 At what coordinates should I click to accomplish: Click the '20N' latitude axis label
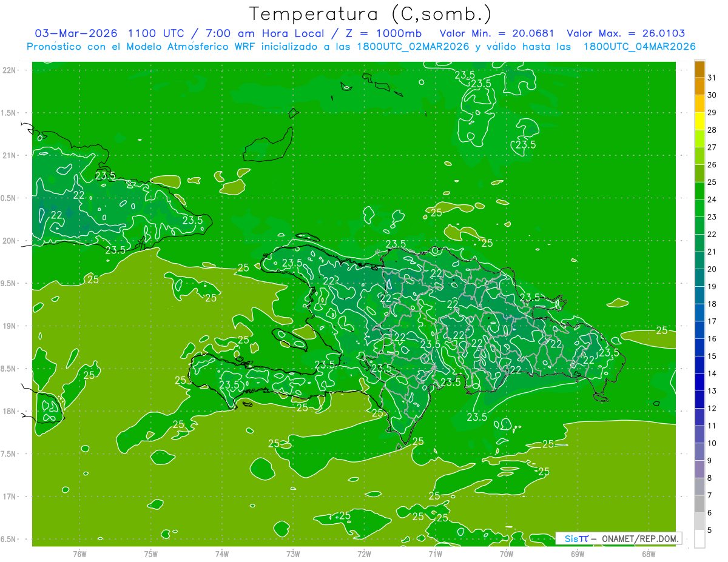click(10, 241)
